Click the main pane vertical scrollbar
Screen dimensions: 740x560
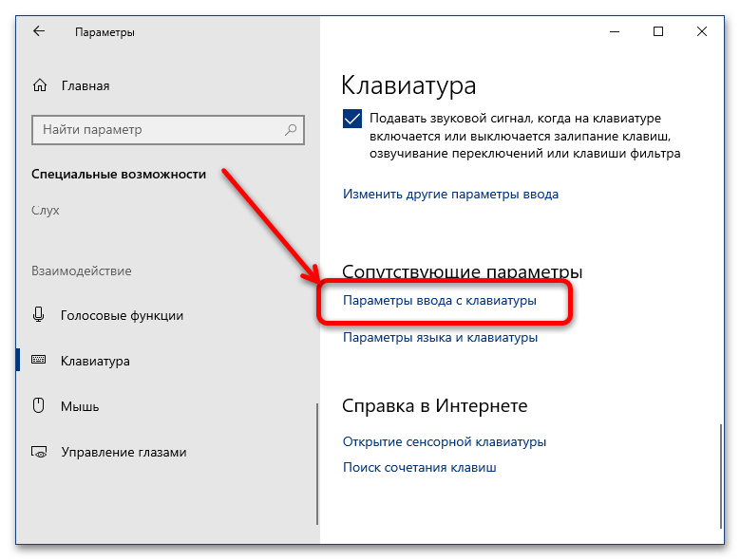point(721,476)
